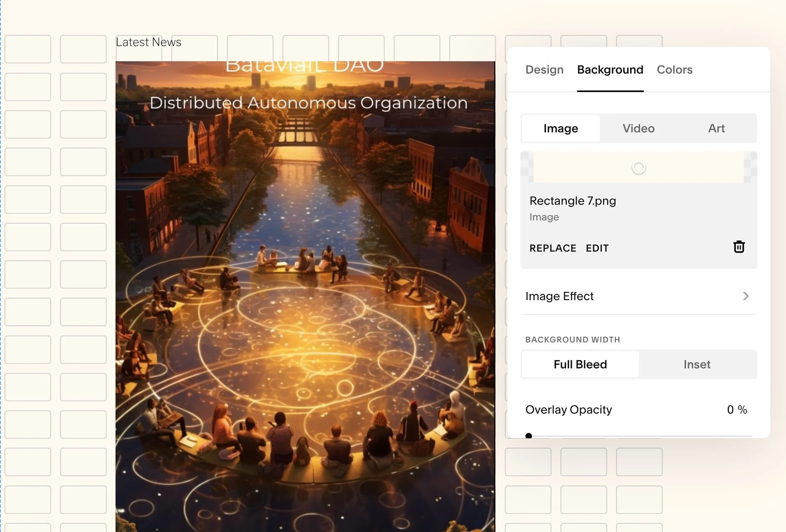Choose the Art background type
This screenshot has width=786, height=532.
tap(716, 128)
